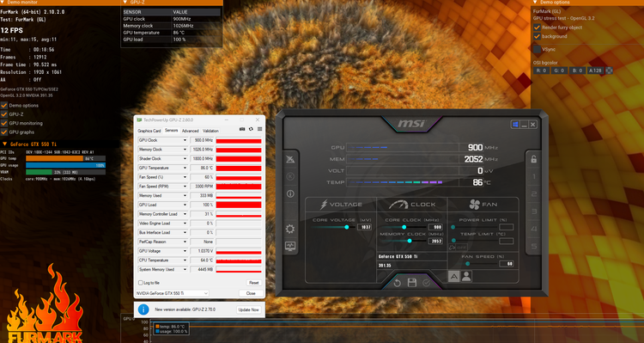Screen dimensions: 644x343
Task: Take a GPU-Z screenshot with camera icon
Action: (x=242, y=129)
